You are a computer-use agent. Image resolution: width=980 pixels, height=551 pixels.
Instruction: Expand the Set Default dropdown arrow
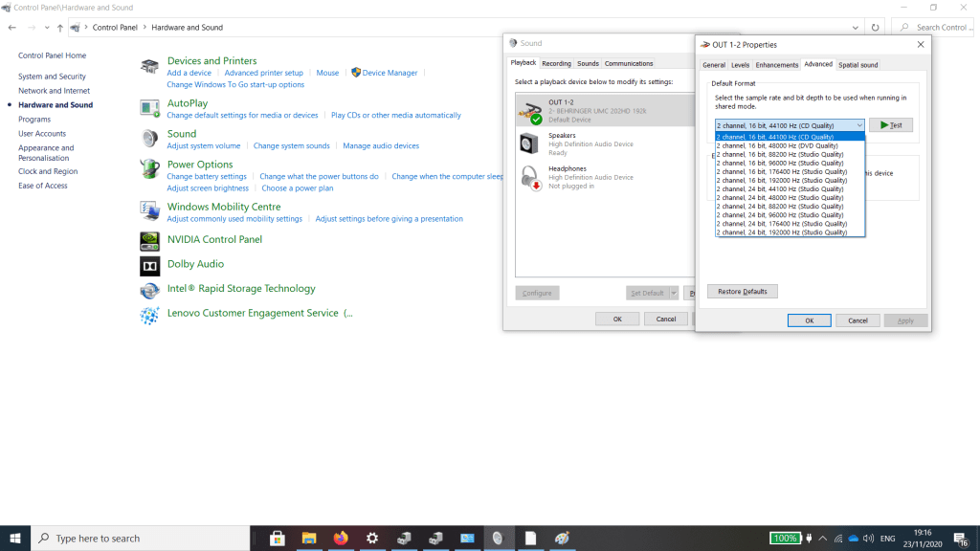point(674,293)
